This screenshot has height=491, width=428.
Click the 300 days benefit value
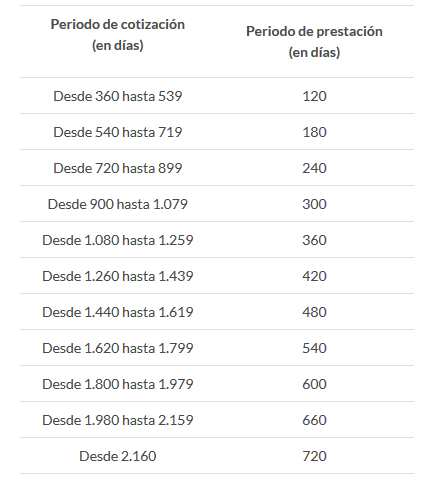(x=314, y=204)
